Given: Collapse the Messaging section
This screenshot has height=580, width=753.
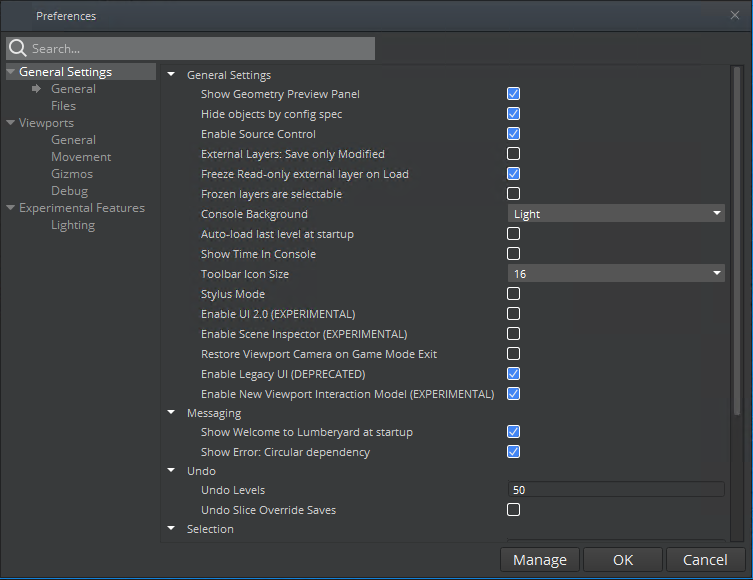Looking at the screenshot, I should pos(171,413).
